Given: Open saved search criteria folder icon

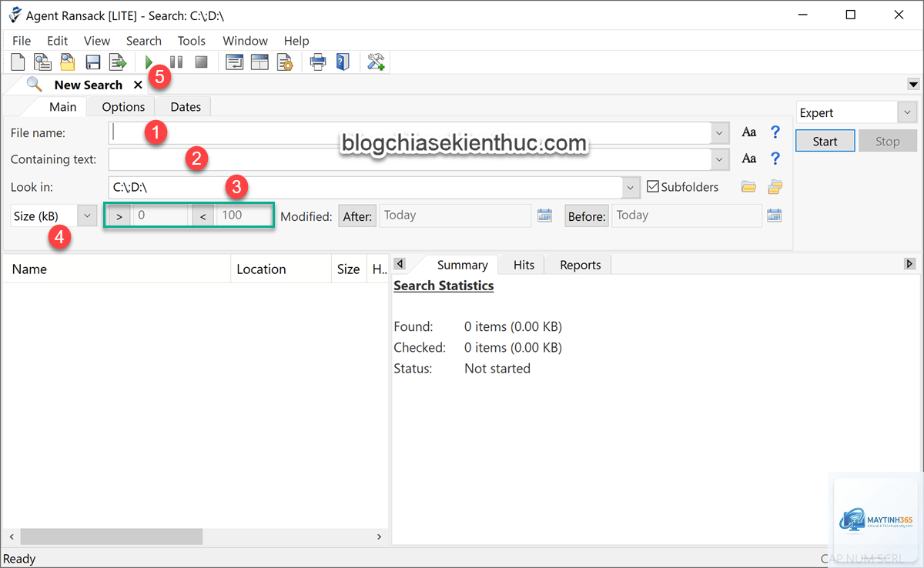Looking at the screenshot, I should pyautogui.click(x=68, y=62).
